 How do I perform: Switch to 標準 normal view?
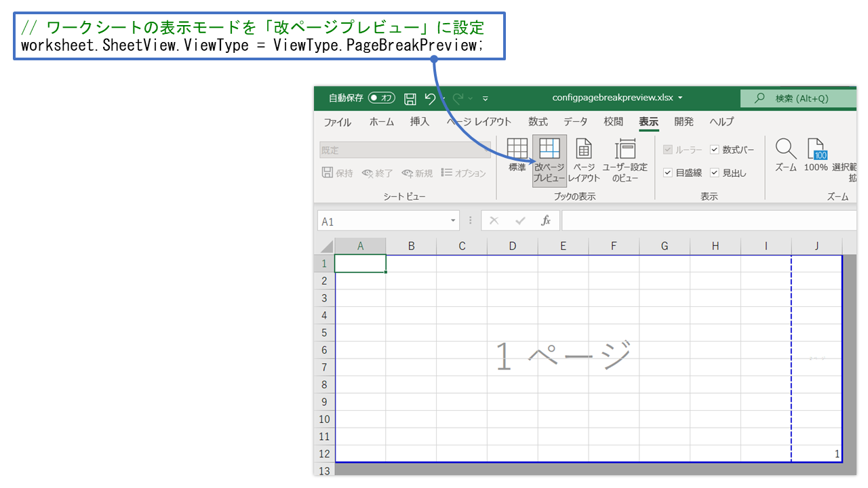pyautogui.click(x=517, y=155)
